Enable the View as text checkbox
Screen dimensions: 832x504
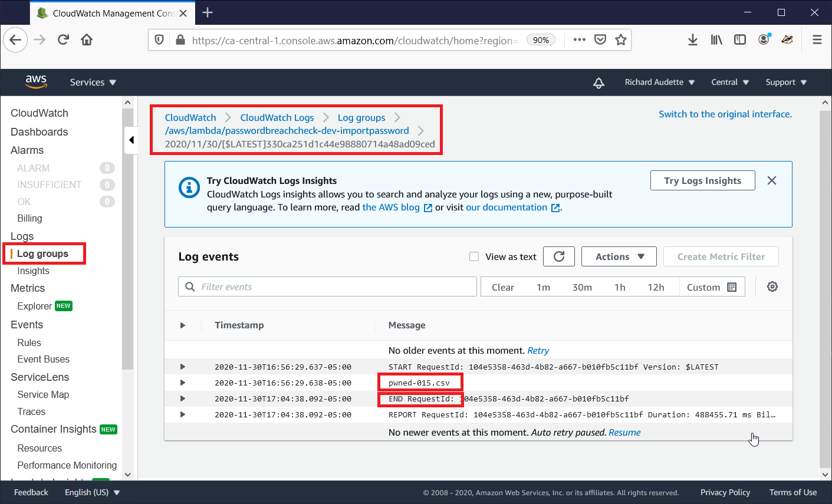(473, 256)
